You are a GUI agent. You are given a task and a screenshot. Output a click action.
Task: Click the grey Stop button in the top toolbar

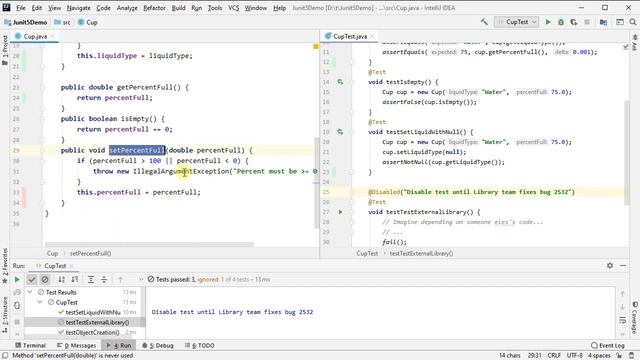[587, 22]
